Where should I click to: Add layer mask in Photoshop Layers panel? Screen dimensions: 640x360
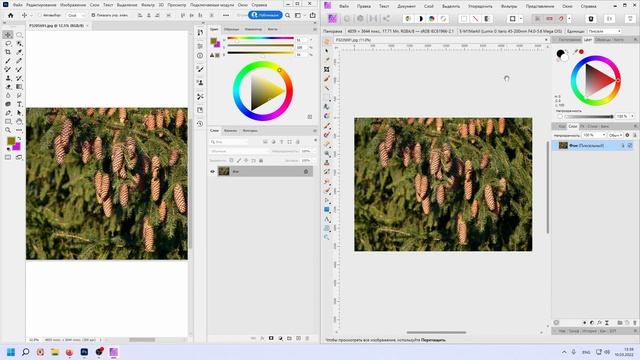(271, 338)
